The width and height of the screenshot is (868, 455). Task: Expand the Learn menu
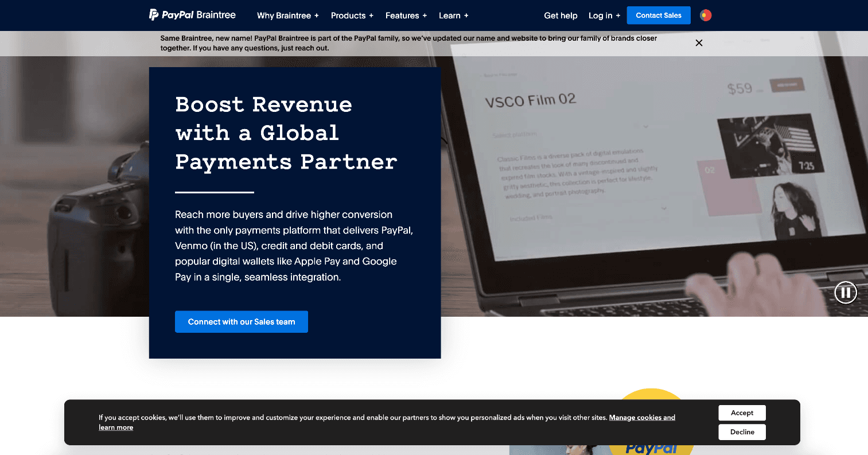(453, 15)
